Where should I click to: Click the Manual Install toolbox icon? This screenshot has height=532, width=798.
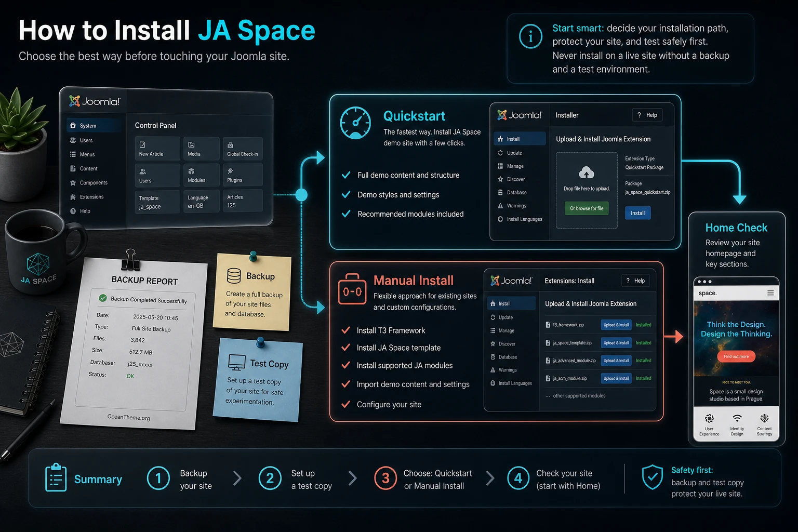click(352, 290)
